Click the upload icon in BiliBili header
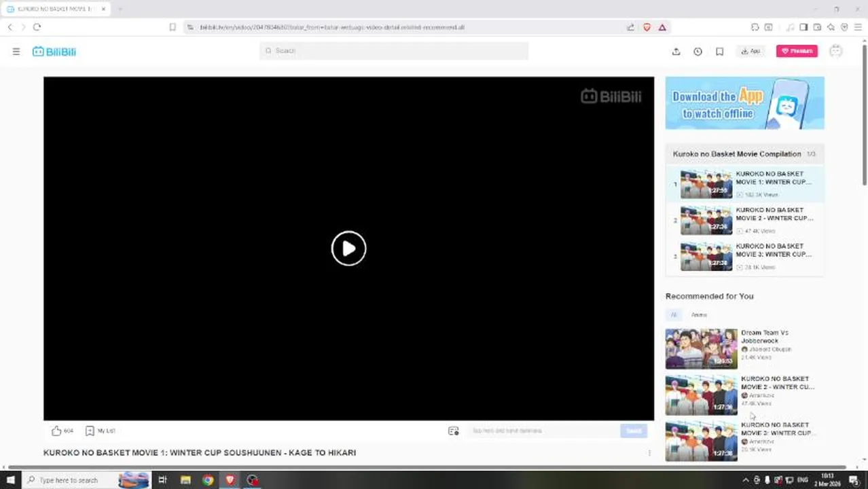 point(676,52)
